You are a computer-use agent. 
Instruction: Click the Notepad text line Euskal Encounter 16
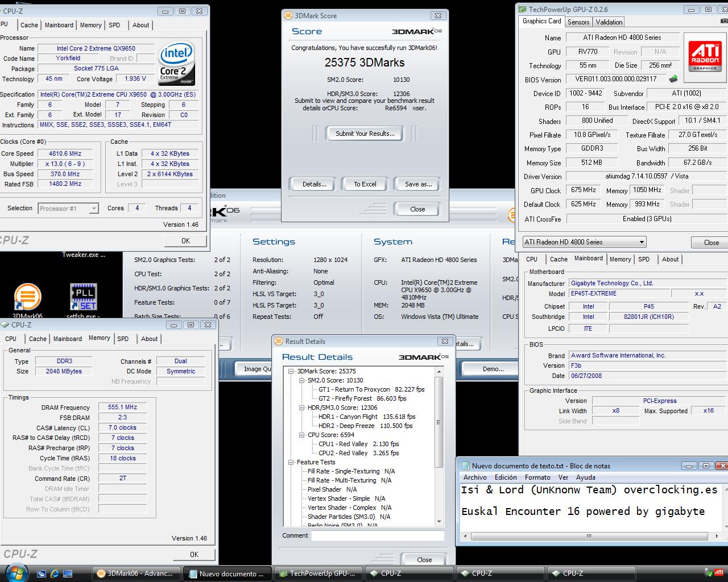(583, 512)
